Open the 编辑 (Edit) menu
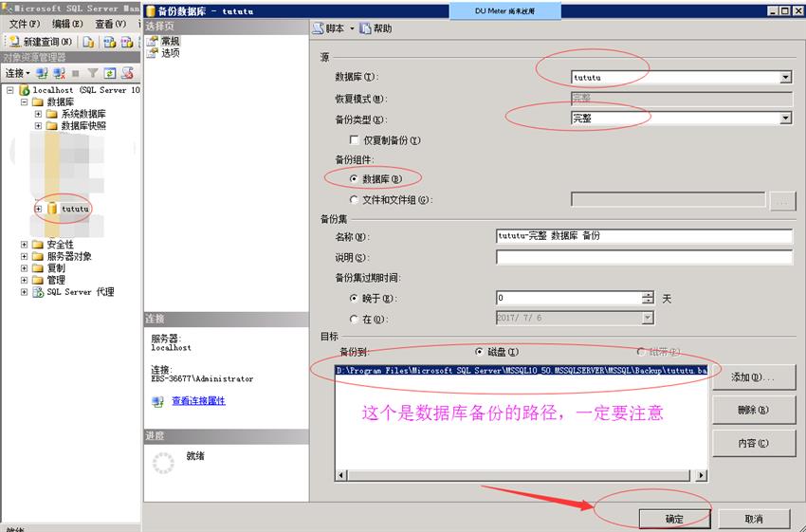 [67, 24]
